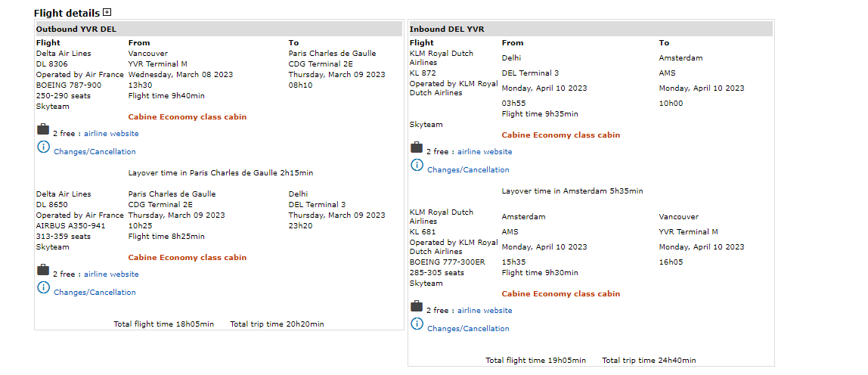The height and width of the screenshot is (375, 868).
Task: Click info icon for Delhi–Amsterdam flight
Action: (x=417, y=165)
